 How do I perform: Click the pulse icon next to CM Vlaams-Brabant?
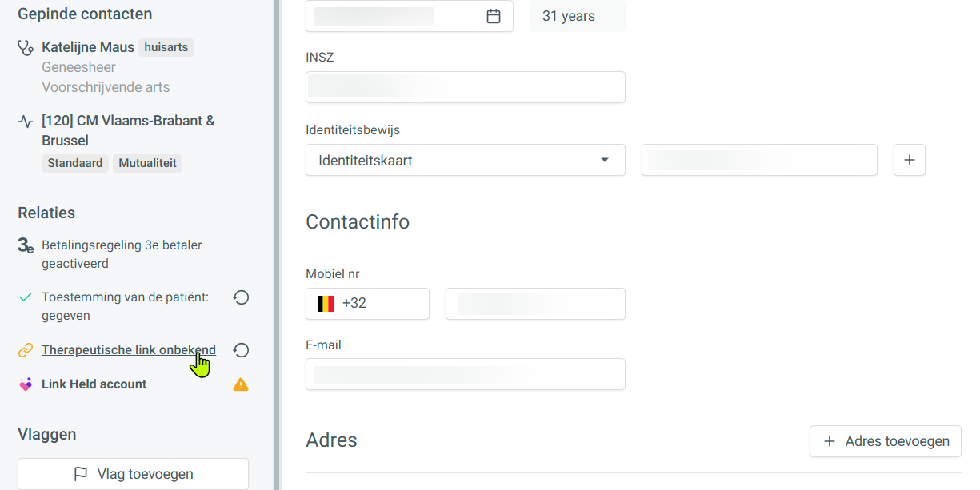tap(26, 122)
